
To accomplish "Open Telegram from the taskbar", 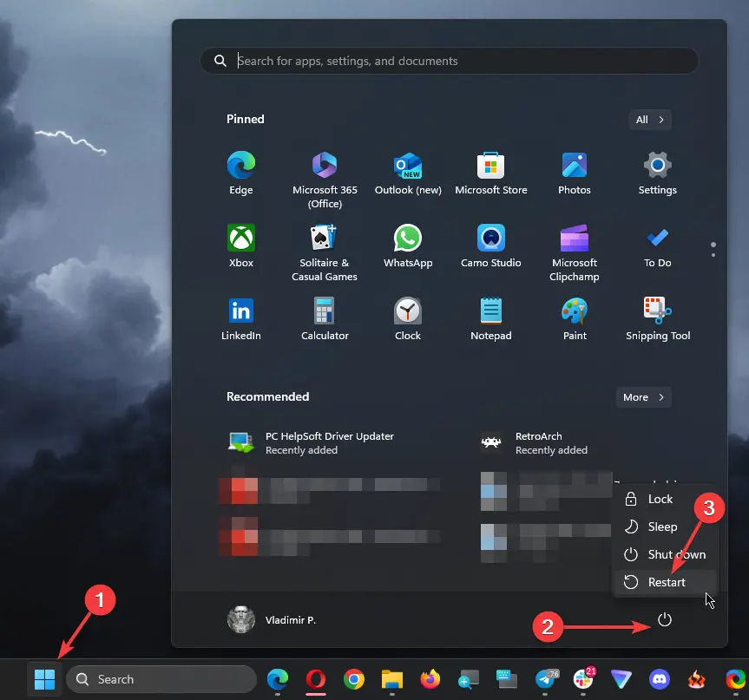I will [x=545, y=679].
